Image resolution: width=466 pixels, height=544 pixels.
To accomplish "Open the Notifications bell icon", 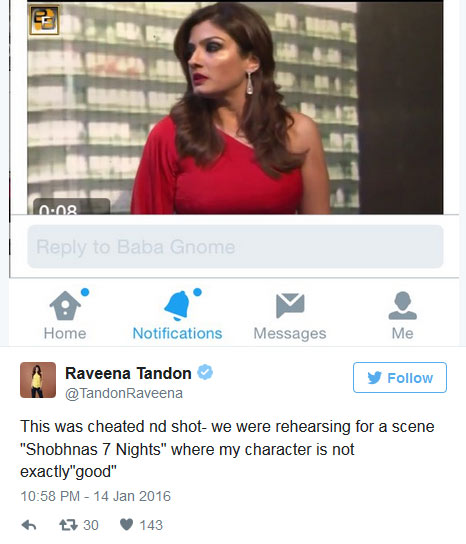I will coord(177,305).
